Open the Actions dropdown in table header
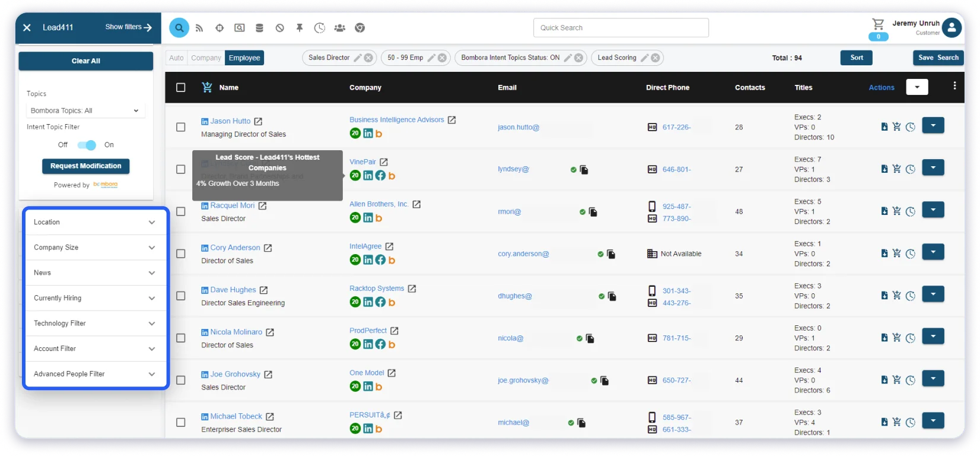This screenshot has width=980, height=456. pyautogui.click(x=917, y=87)
